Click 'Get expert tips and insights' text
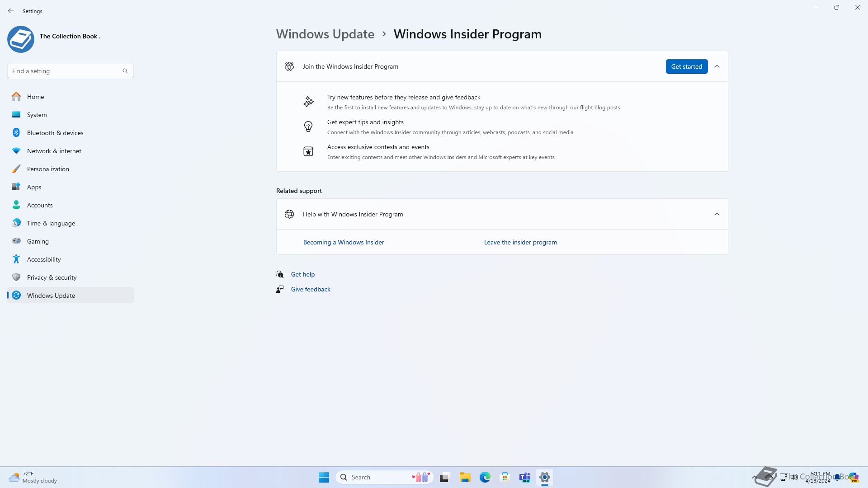The image size is (868, 488). [365, 122]
